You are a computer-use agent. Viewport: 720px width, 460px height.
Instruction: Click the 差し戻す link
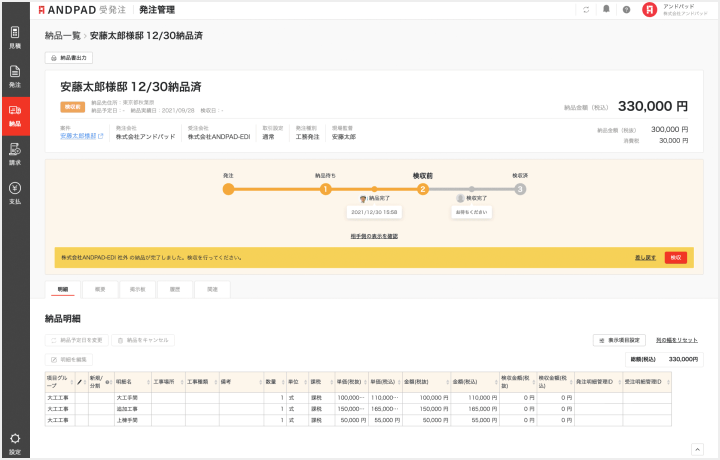point(645,257)
